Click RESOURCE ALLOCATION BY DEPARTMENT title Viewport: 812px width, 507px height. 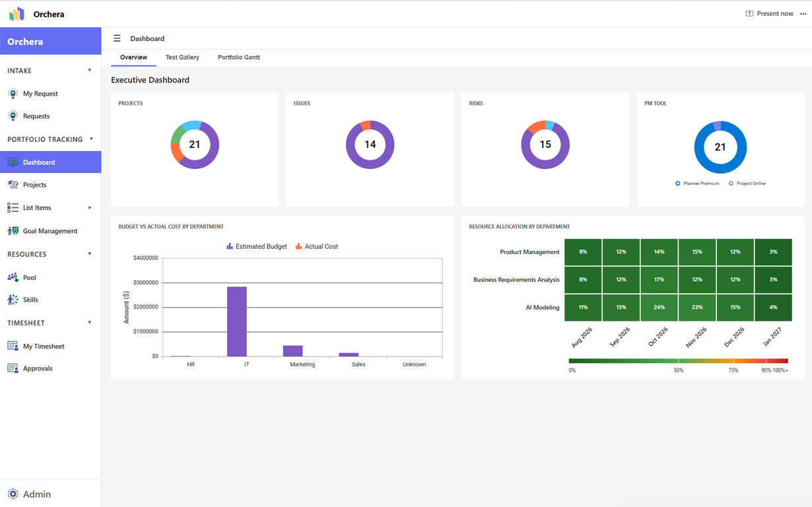519,226
